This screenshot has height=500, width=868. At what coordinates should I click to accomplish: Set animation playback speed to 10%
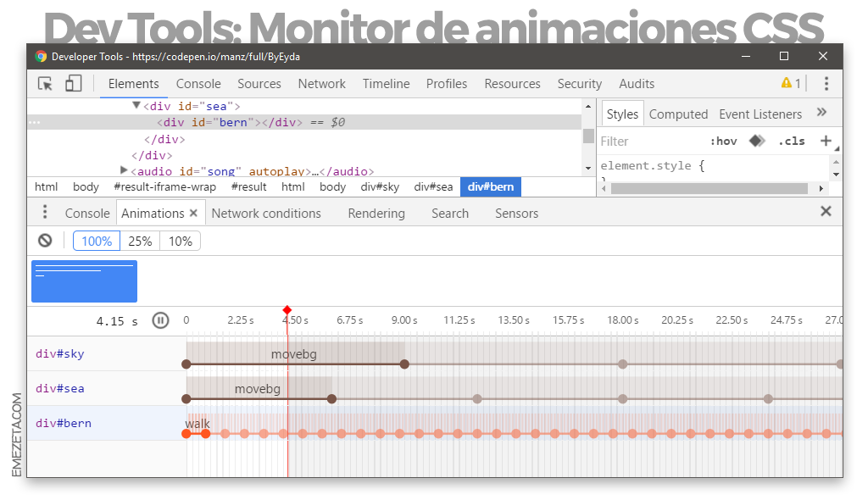[x=181, y=241]
